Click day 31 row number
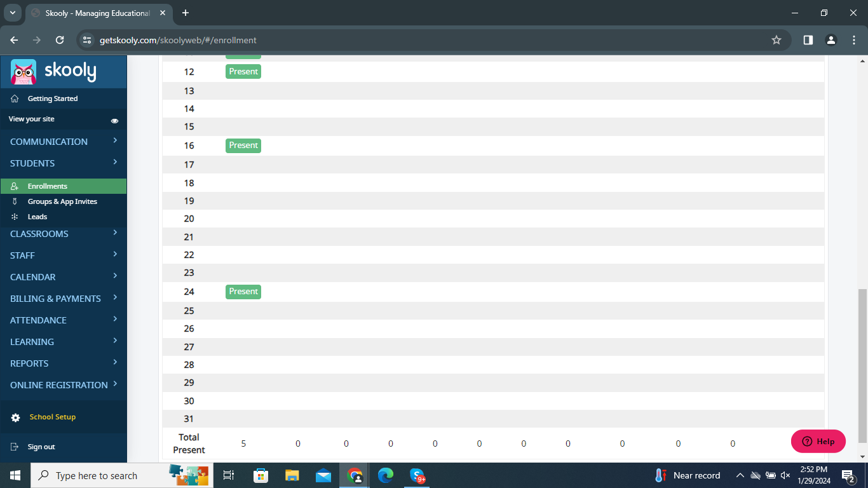The width and height of the screenshot is (868, 488). (x=189, y=419)
